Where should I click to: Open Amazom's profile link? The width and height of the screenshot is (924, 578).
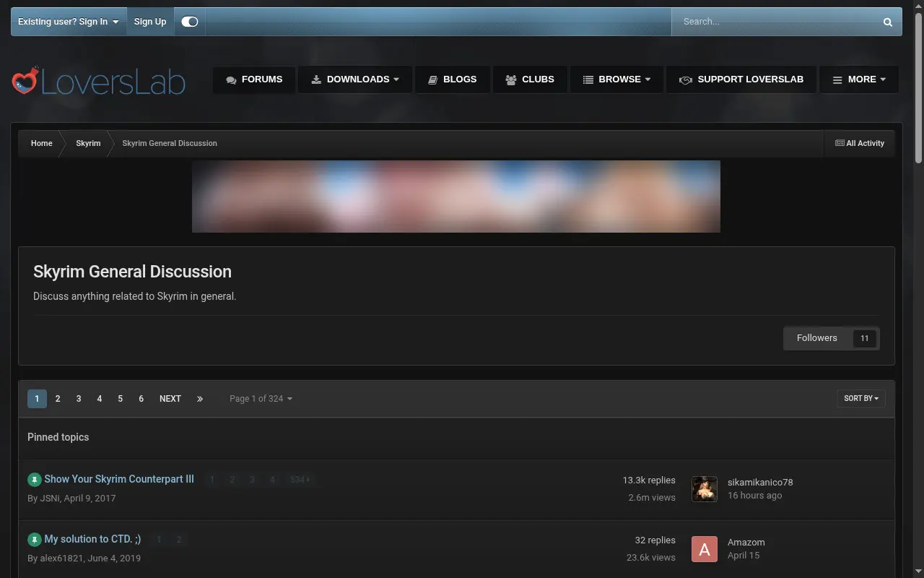[x=746, y=542]
